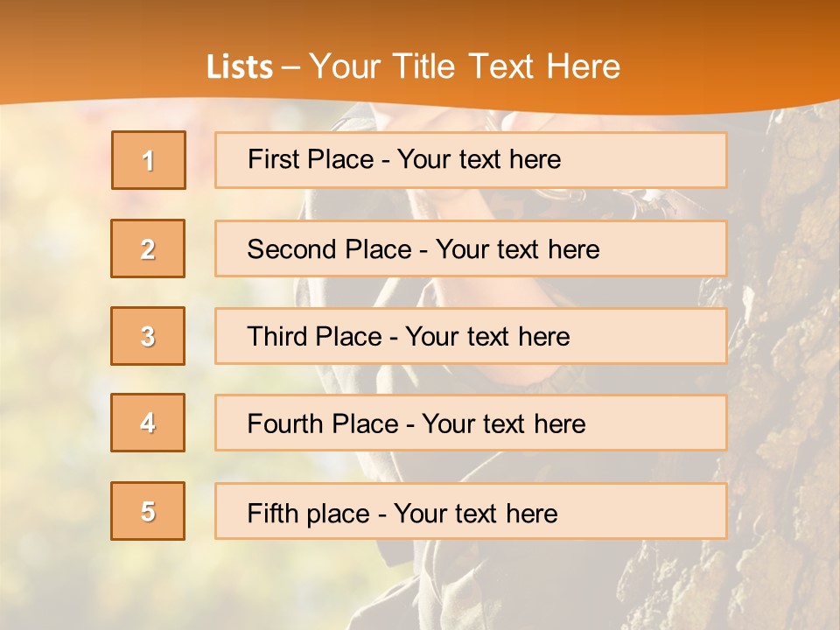This screenshot has width=840, height=630.
Task: Select the number 3 orange box
Action: pos(148,336)
